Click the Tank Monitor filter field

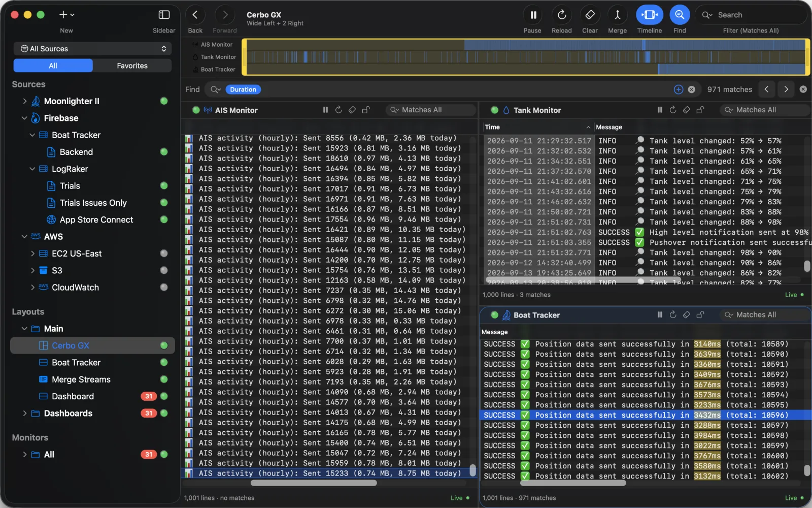(765, 110)
